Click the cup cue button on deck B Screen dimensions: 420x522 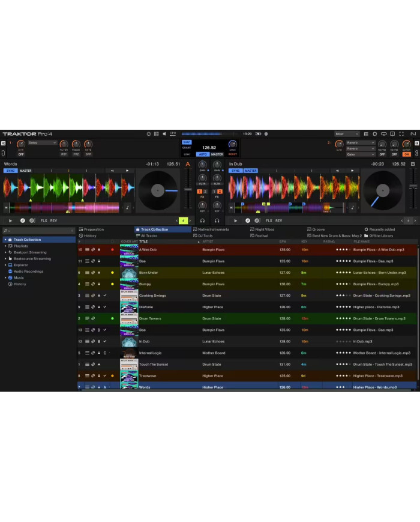(x=257, y=220)
